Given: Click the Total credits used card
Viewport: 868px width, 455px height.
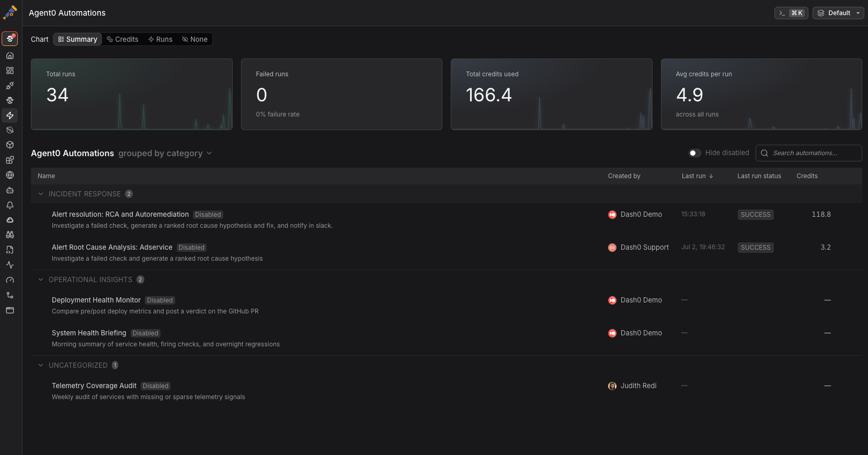Looking at the screenshot, I should [552, 94].
